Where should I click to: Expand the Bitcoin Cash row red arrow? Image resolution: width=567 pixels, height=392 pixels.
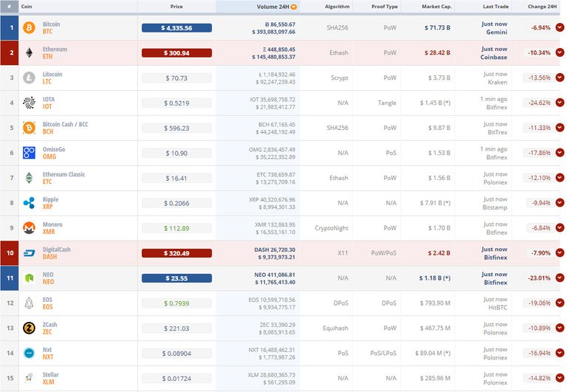pyautogui.click(x=560, y=127)
